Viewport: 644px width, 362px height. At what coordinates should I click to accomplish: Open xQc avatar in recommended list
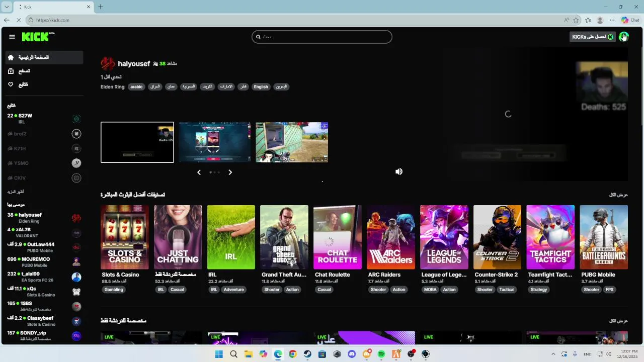[x=76, y=292]
